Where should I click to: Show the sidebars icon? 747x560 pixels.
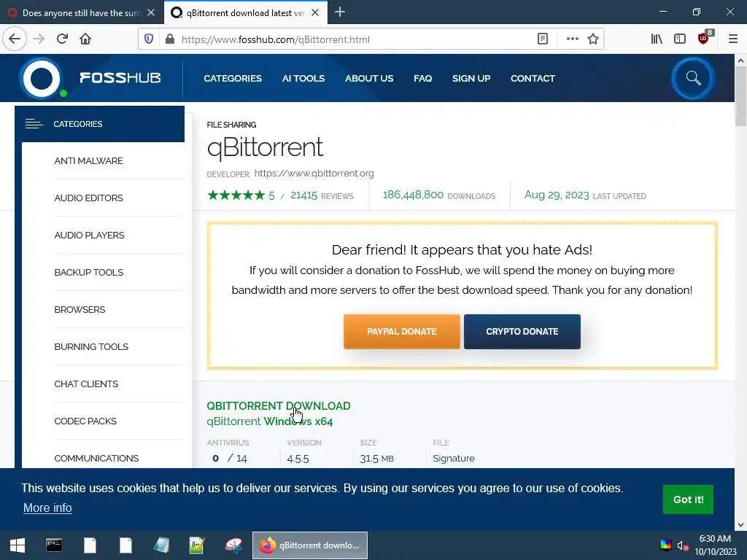[x=680, y=39]
